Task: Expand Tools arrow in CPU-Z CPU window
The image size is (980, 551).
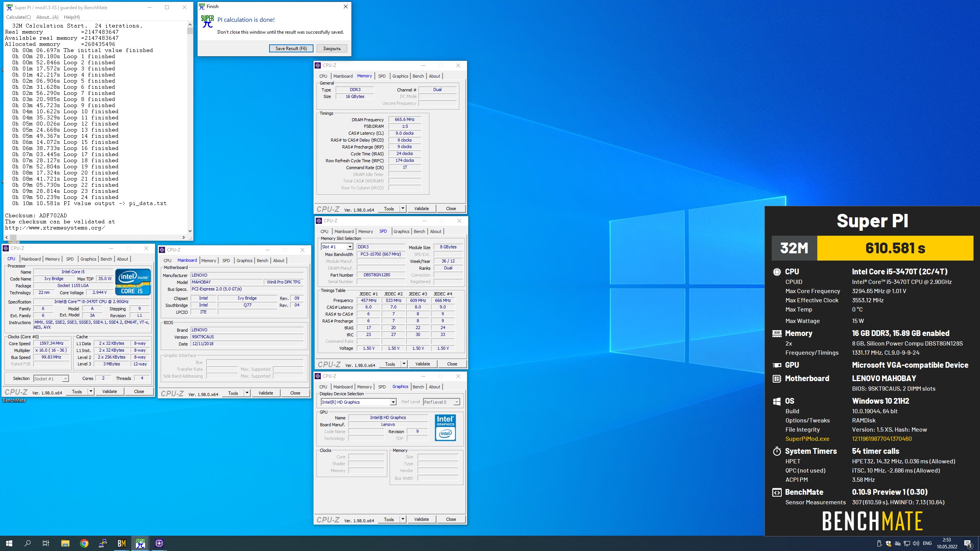Action: 91,391
